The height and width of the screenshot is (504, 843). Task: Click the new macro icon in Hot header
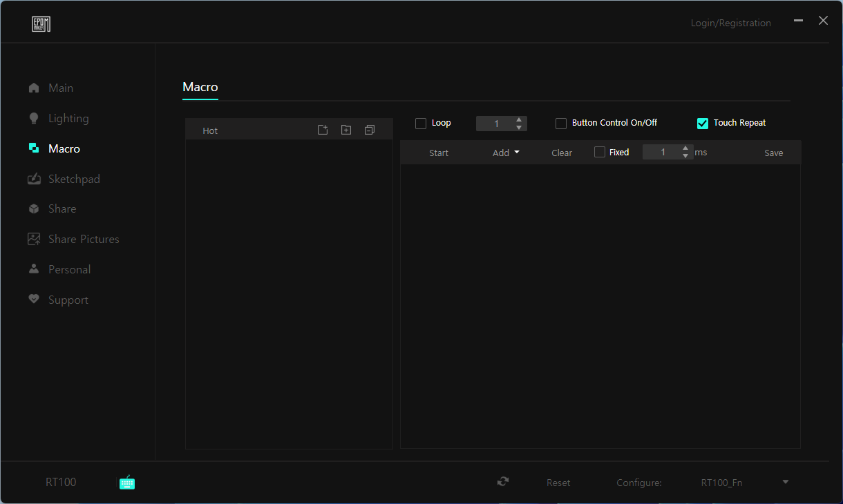pyautogui.click(x=323, y=130)
